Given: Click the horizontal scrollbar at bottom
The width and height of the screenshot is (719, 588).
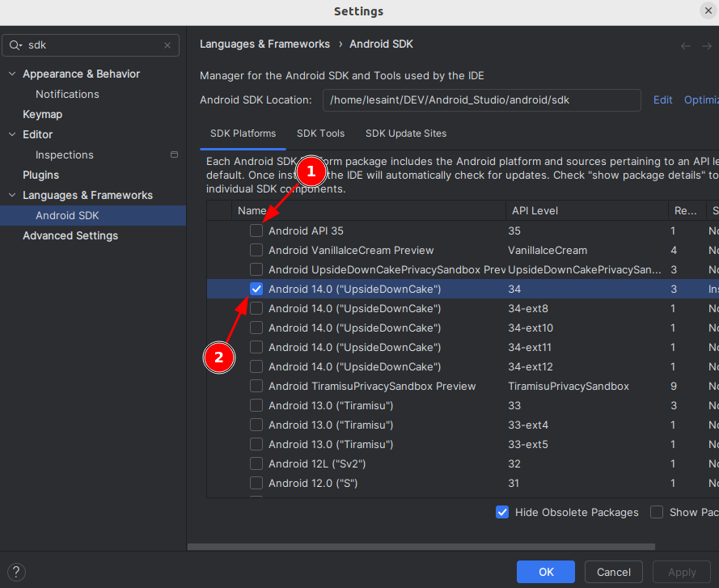Looking at the screenshot, I should coord(421,547).
